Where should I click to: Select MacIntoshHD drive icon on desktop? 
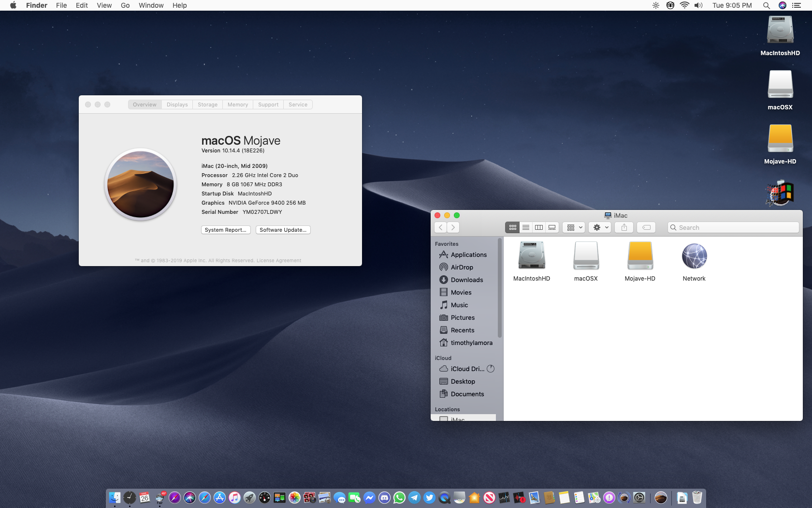pyautogui.click(x=780, y=36)
